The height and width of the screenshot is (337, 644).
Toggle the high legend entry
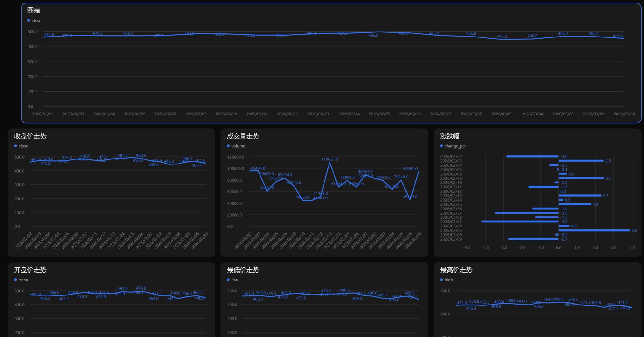pyautogui.click(x=448, y=280)
